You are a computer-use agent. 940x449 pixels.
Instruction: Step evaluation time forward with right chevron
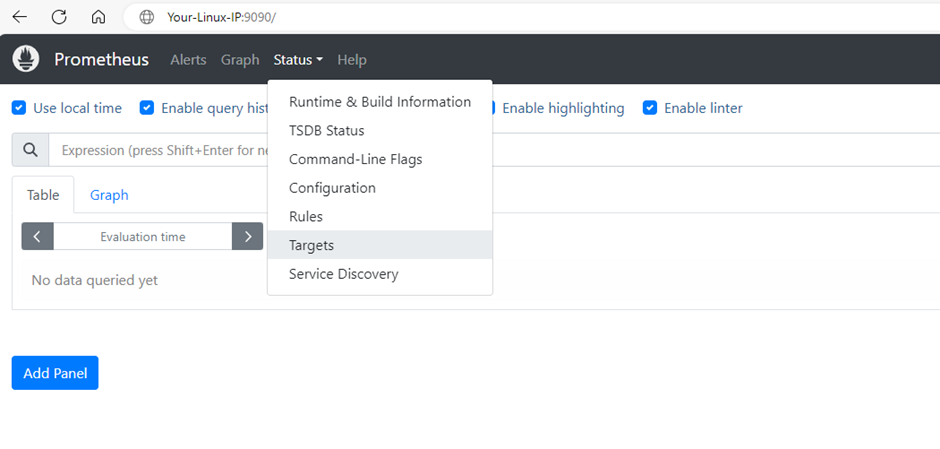[247, 236]
